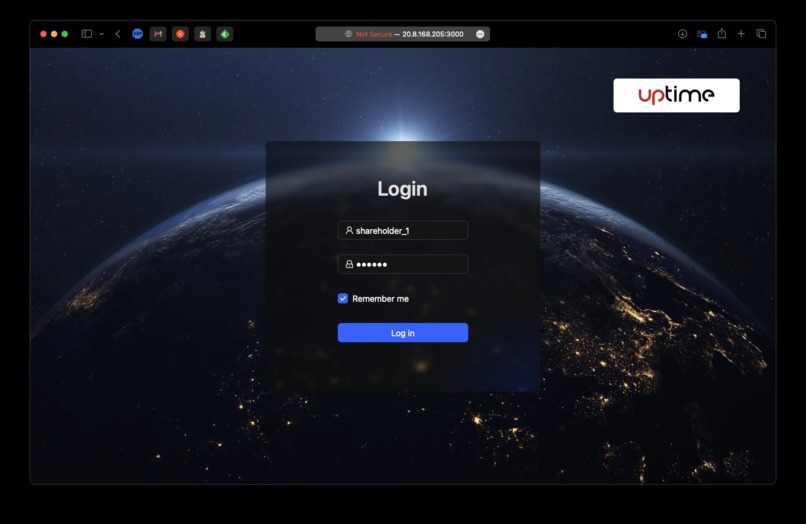806x524 pixels.
Task: Click the blue Log in button
Action: coord(402,333)
